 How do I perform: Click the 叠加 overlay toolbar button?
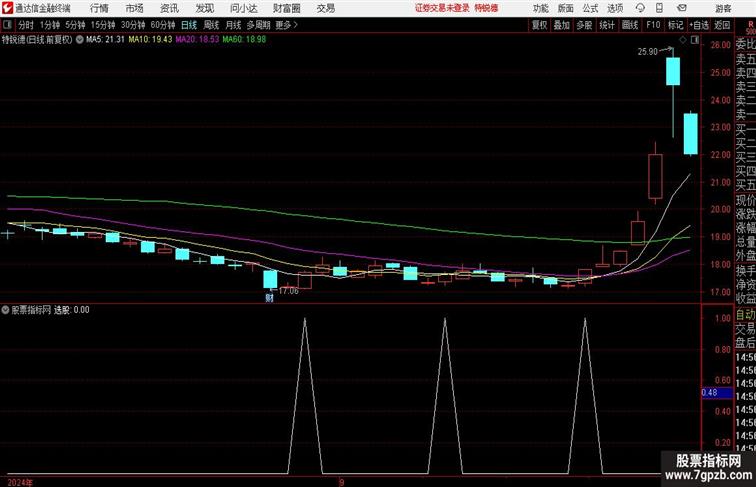(x=561, y=25)
